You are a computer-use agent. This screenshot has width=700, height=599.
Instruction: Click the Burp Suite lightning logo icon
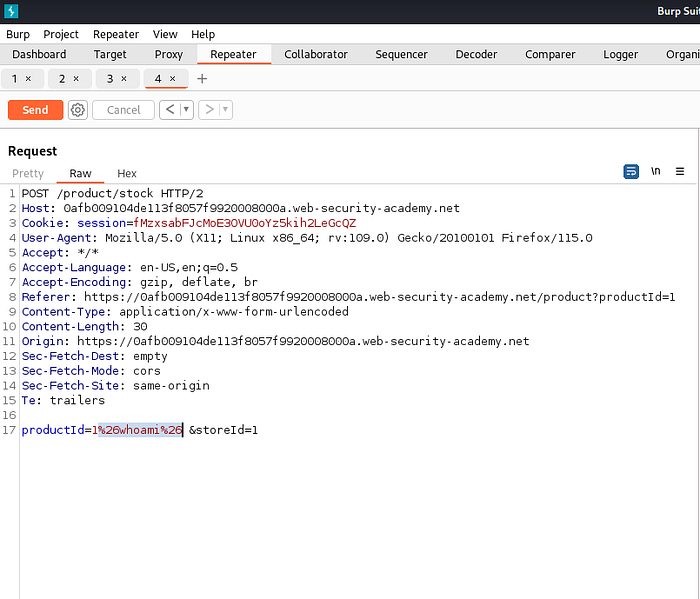(x=11, y=11)
